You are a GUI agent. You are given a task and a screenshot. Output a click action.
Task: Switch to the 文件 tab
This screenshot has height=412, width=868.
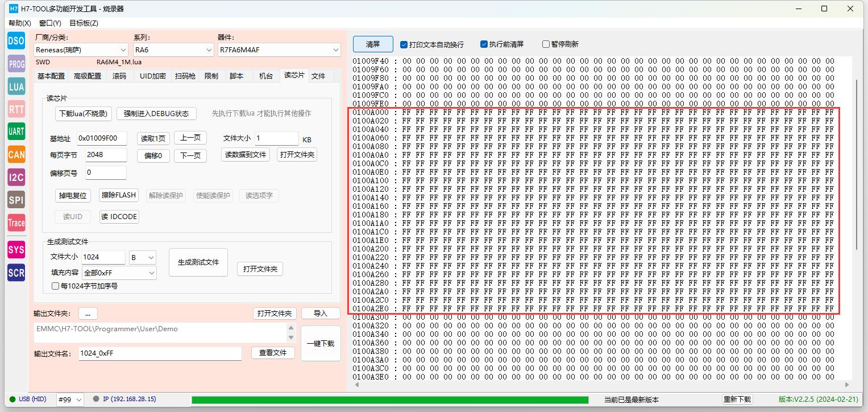pyautogui.click(x=318, y=76)
